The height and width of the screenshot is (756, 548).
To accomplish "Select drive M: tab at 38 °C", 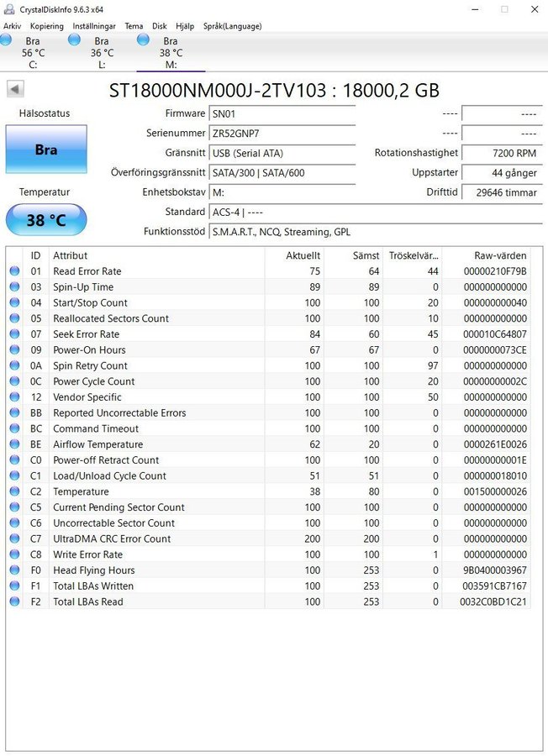I will (171, 53).
